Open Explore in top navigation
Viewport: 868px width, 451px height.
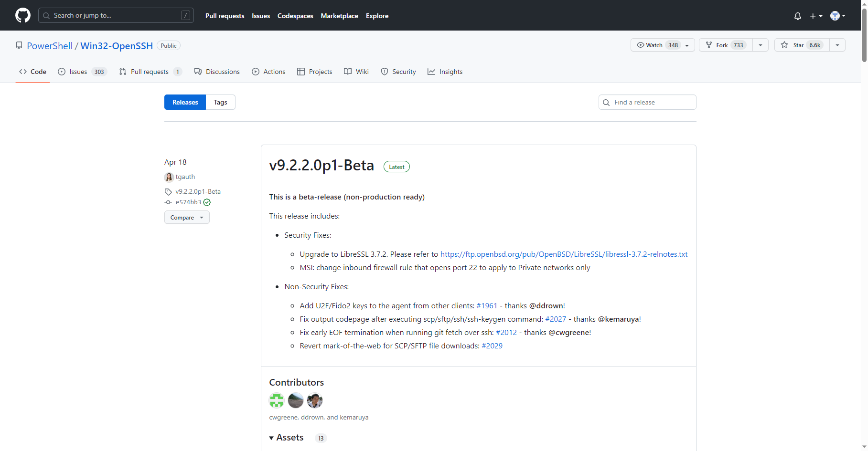pos(377,16)
